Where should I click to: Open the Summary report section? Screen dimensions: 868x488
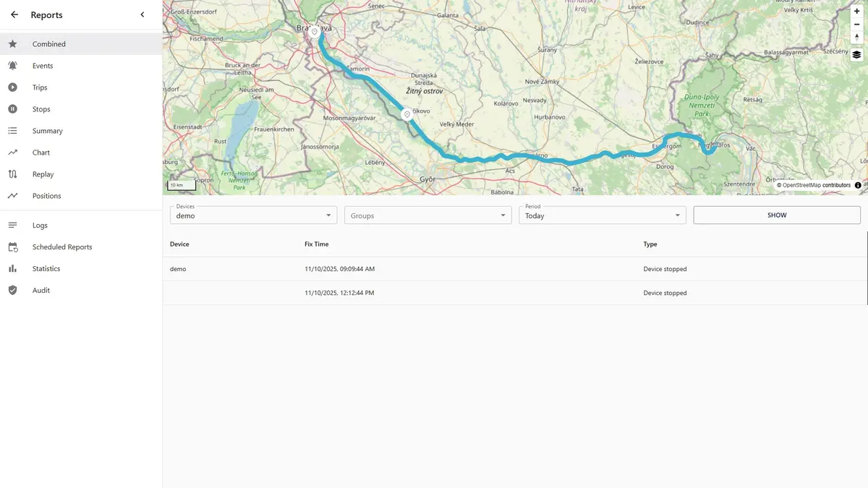click(47, 130)
